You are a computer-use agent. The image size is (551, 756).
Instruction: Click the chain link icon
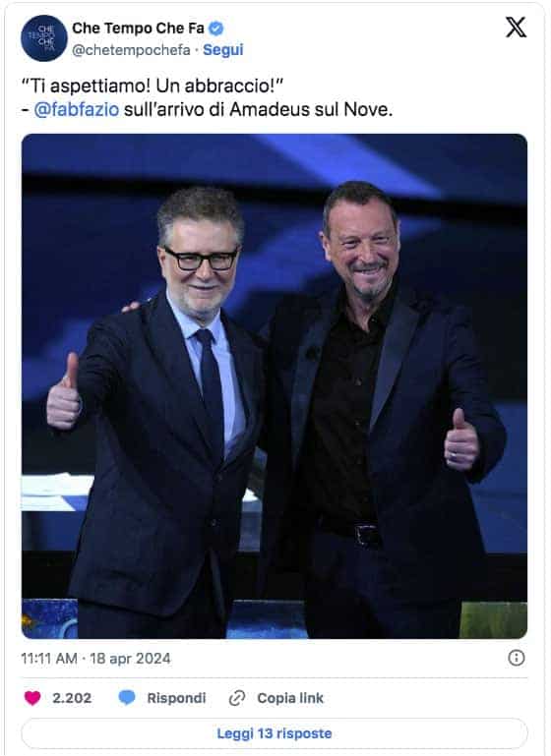coord(237,698)
